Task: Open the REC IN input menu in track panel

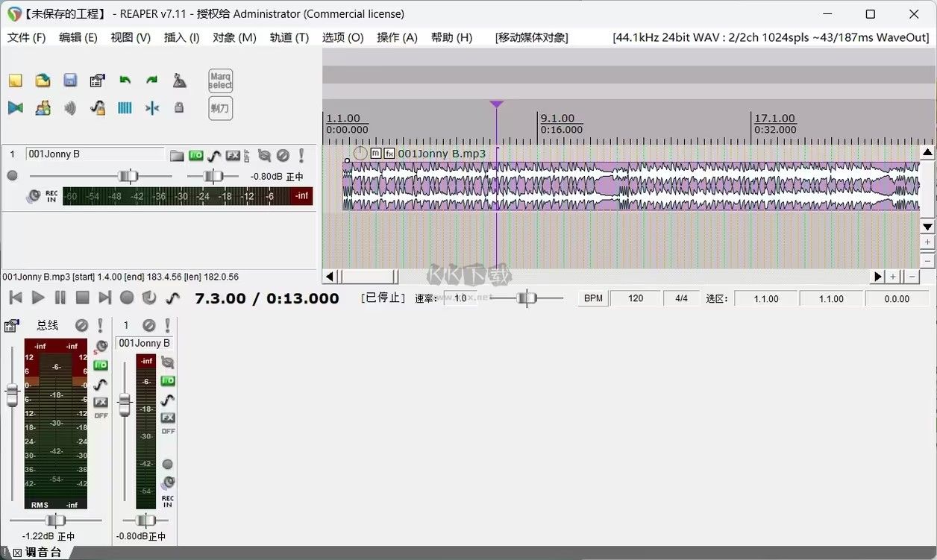Action: [51, 197]
